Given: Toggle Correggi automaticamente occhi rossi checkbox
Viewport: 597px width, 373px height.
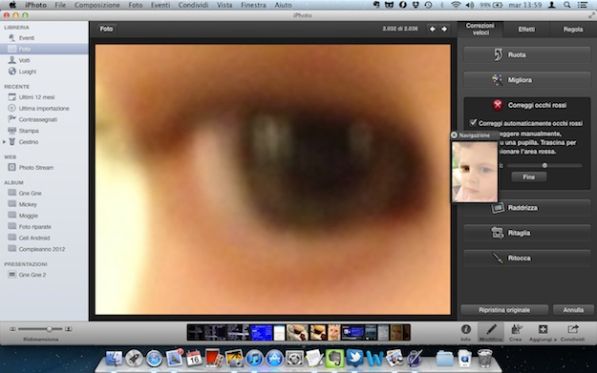Looking at the screenshot, I should [x=473, y=123].
